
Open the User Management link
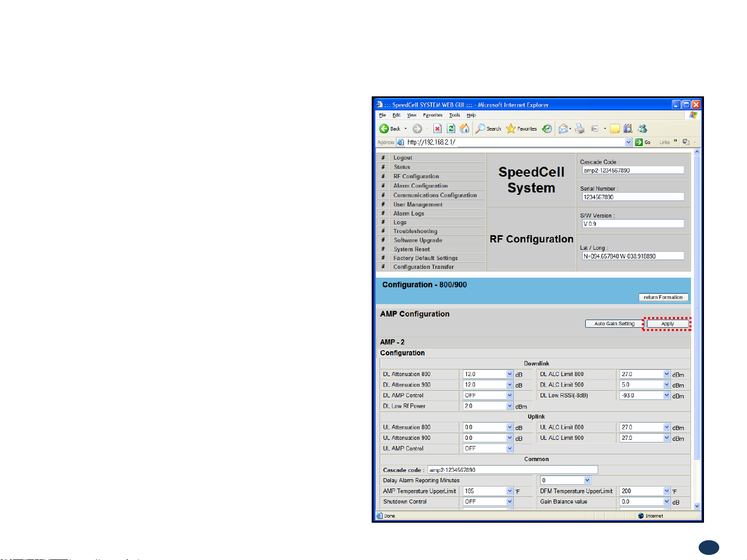418,205
